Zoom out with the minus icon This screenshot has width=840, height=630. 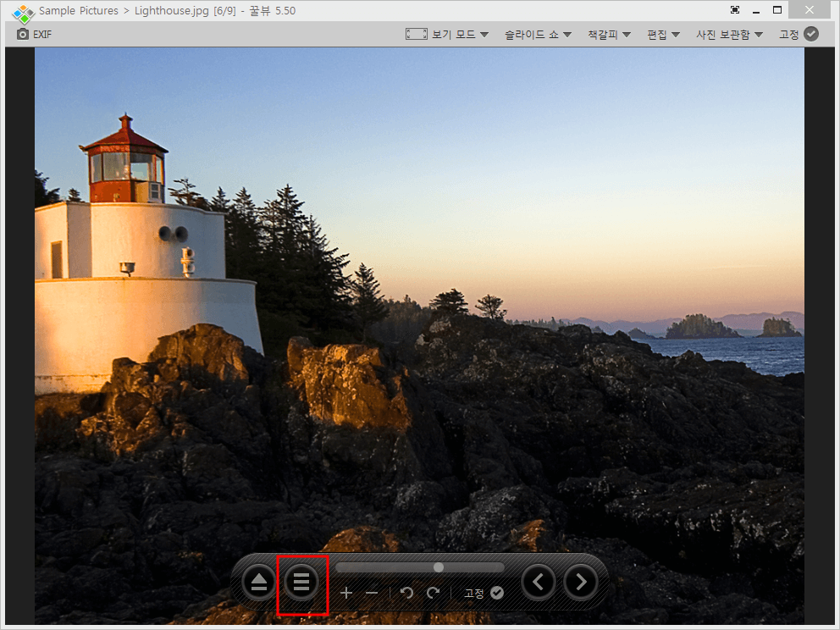(x=372, y=593)
